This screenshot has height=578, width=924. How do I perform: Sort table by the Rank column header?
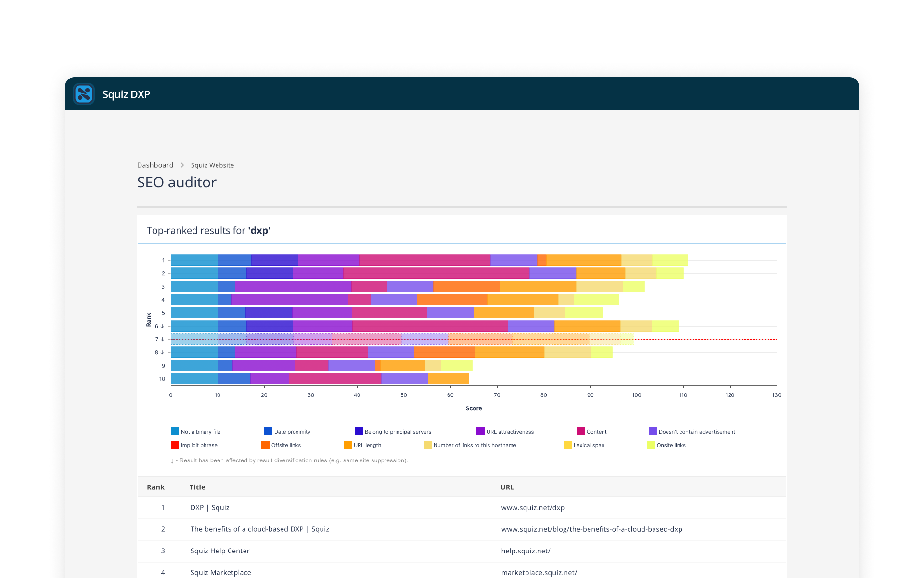pyautogui.click(x=155, y=487)
